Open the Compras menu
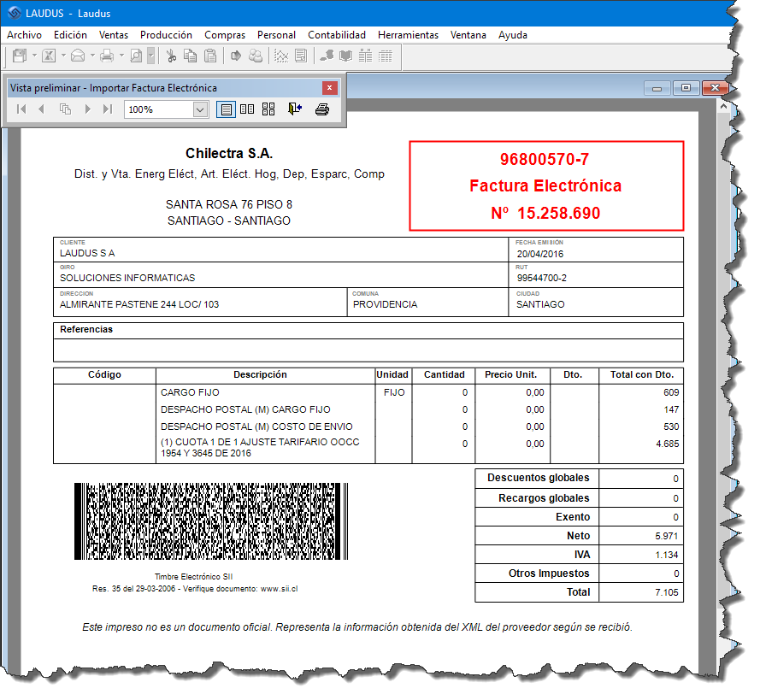Image resolution: width=760 pixels, height=700 pixels. tap(225, 35)
